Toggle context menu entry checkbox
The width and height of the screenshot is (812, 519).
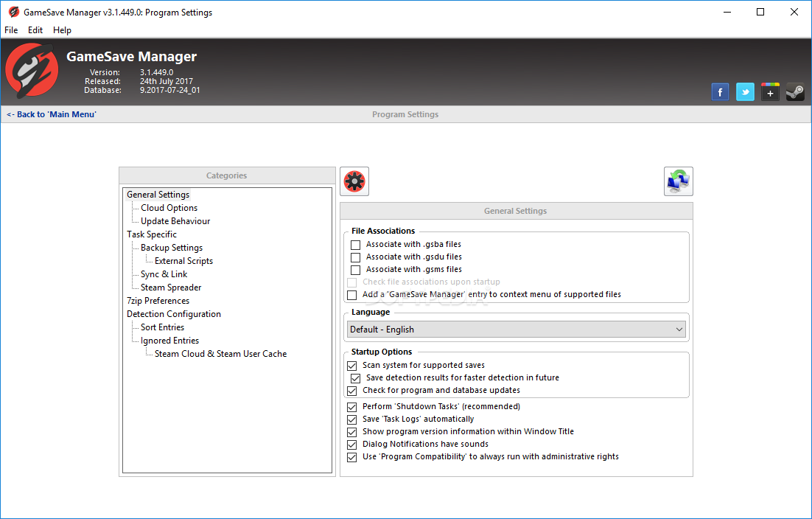point(352,295)
